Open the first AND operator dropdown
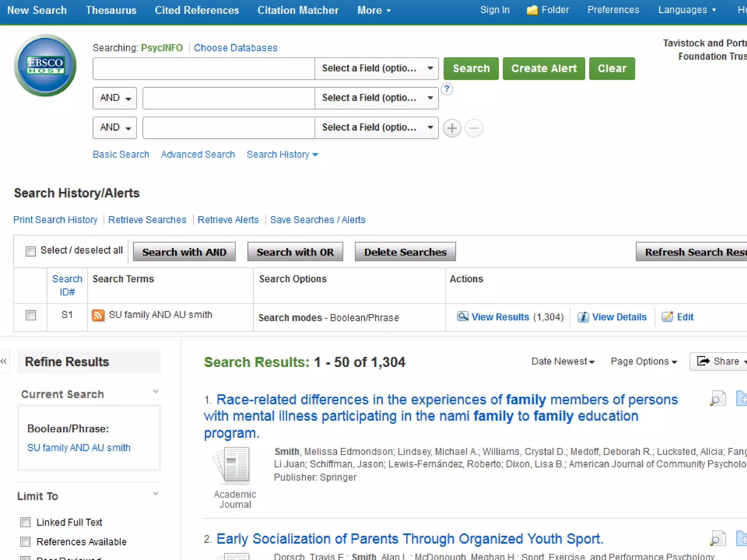 tap(115, 98)
